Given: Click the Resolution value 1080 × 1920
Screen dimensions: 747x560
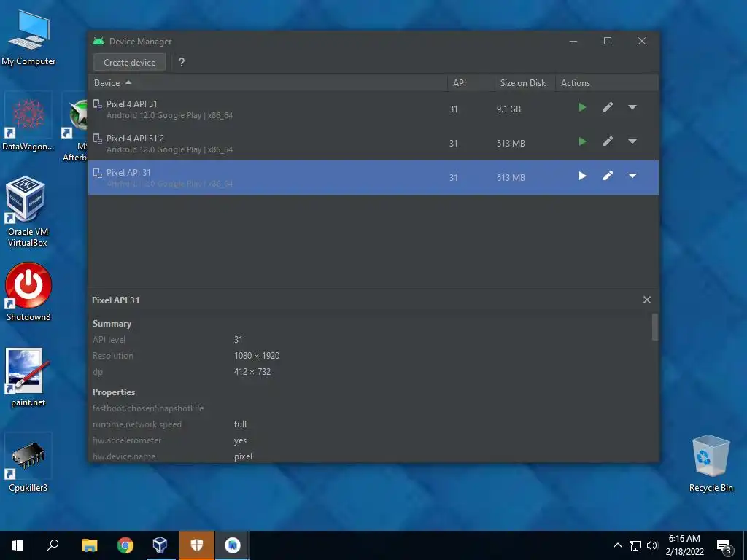Looking at the screenshot, I should (257, 356).
